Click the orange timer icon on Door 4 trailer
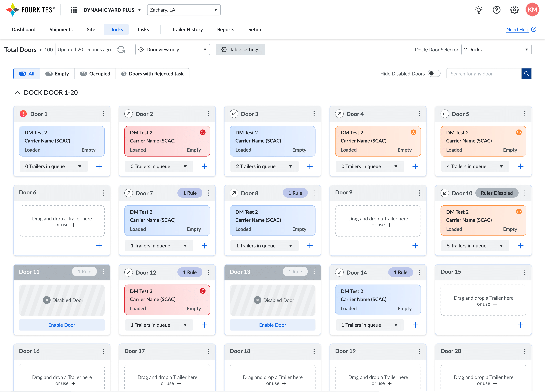The image size is (545, 392). pyautogui.click(x=414, y=132)
